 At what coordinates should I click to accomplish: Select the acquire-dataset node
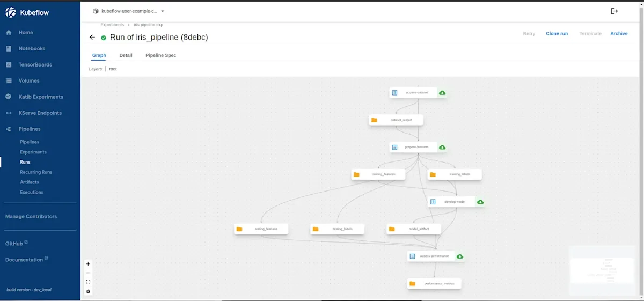412,93
